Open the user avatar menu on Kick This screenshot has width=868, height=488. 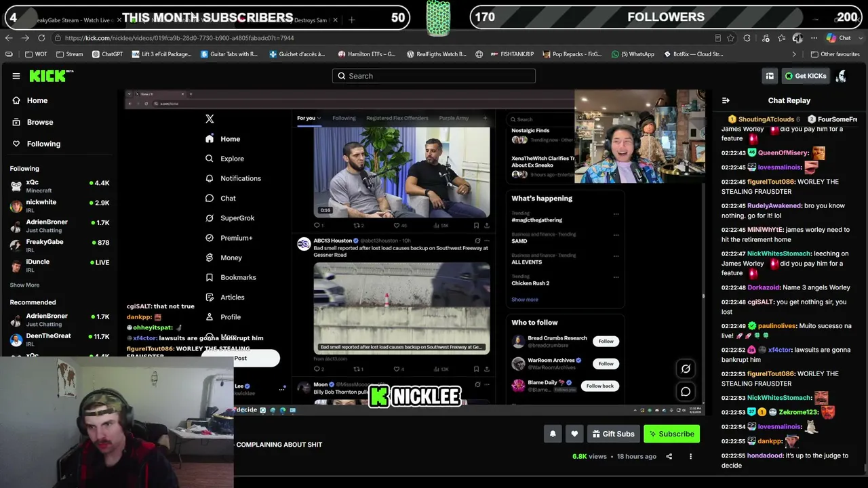841,76
